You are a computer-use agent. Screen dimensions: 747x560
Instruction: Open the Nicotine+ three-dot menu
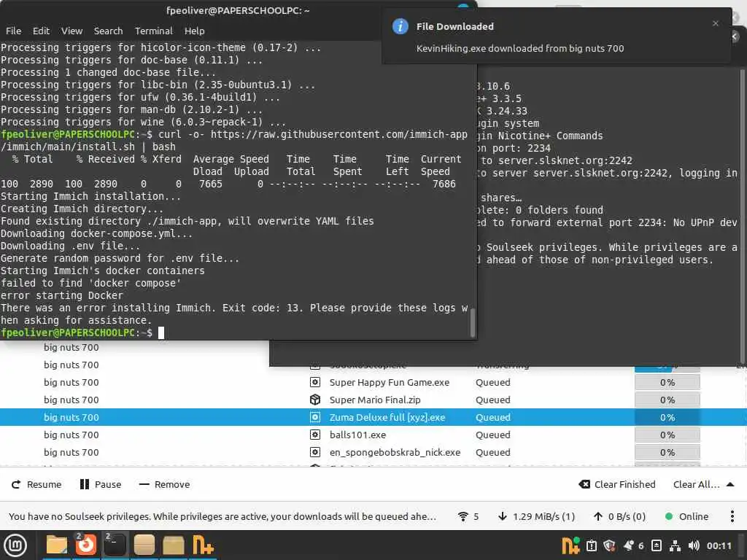click(732, 516)
